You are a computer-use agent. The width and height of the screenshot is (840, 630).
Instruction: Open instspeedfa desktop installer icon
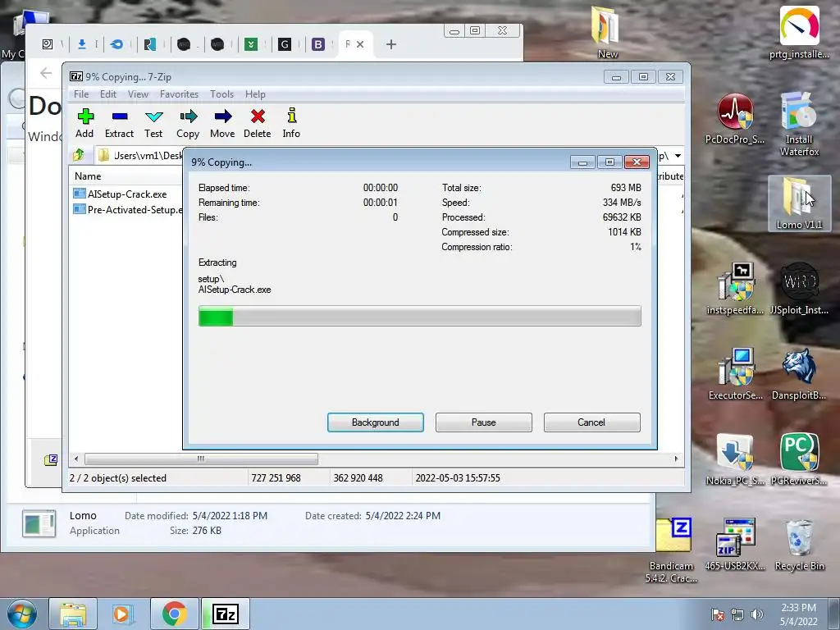pos(735,290)
